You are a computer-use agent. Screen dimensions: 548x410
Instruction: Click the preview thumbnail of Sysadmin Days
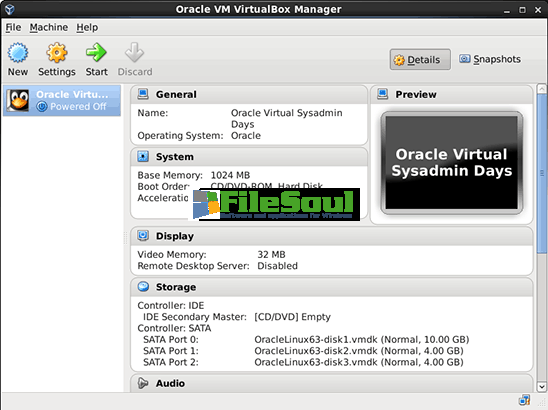(452, 163)
